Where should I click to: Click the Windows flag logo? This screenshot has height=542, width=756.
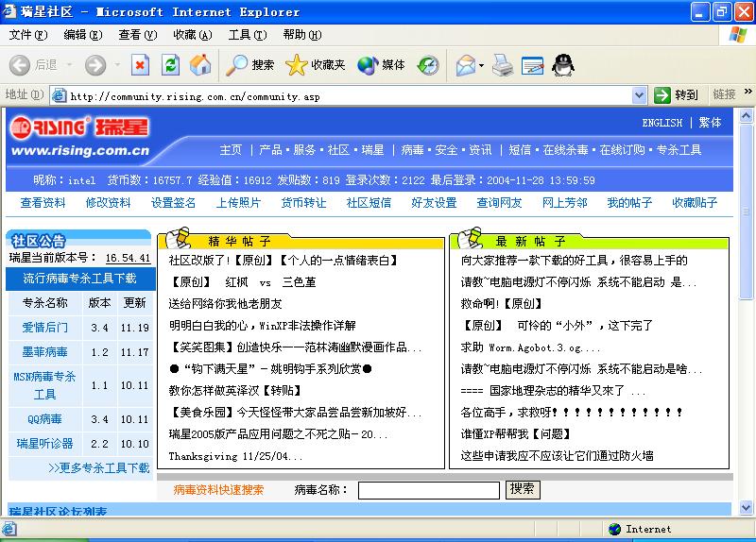[738, 35]
